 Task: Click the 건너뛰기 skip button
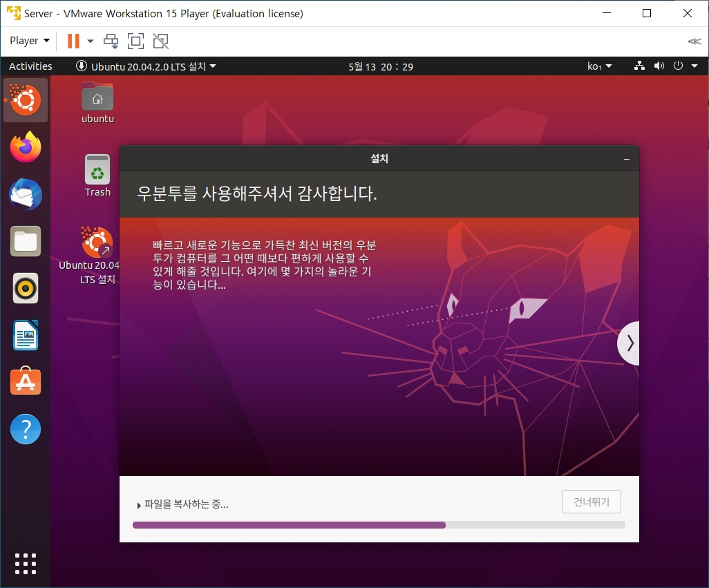592,502
